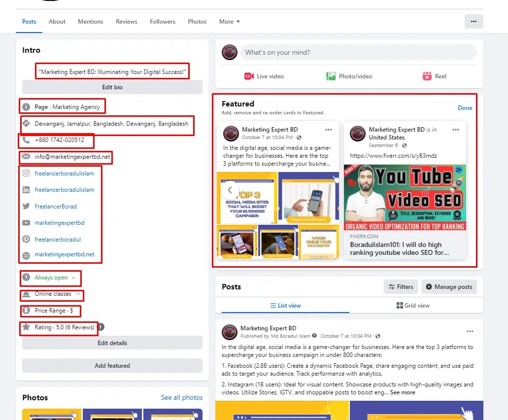Click the What's on your mind field
Viewport: 508px width, 420px height.
coord(358,52)
